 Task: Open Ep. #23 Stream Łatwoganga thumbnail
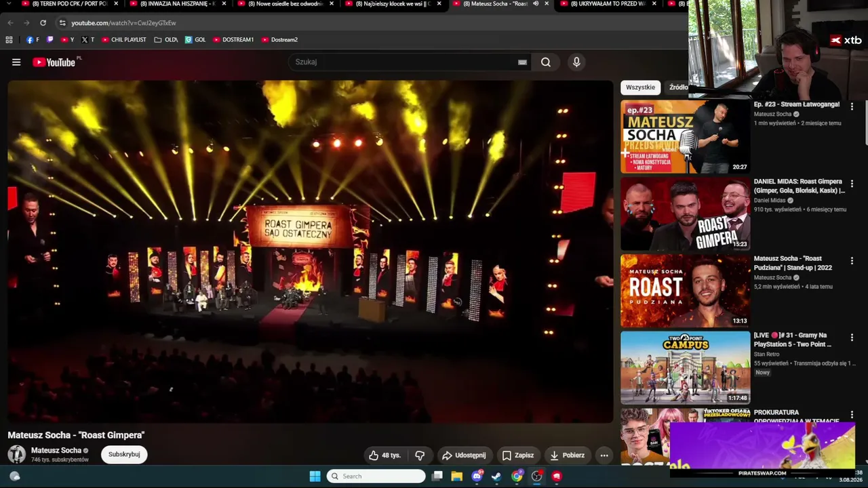[685, 137]
